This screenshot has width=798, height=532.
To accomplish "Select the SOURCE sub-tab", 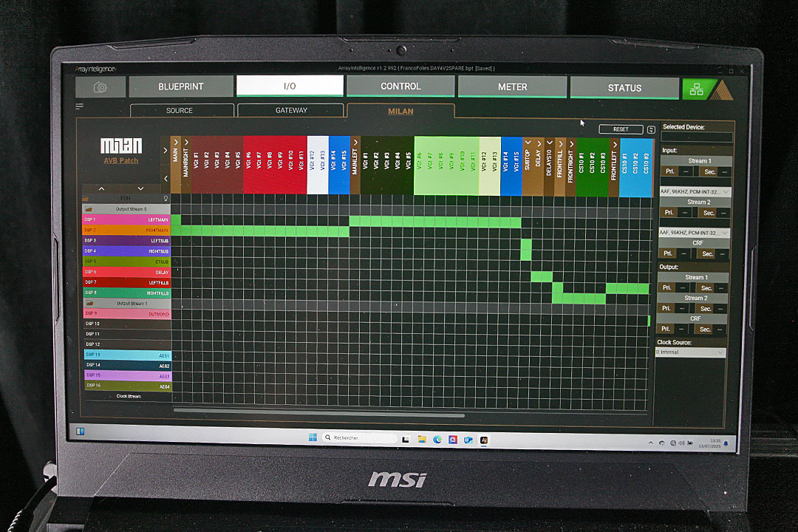I will (x=182, y=111).
